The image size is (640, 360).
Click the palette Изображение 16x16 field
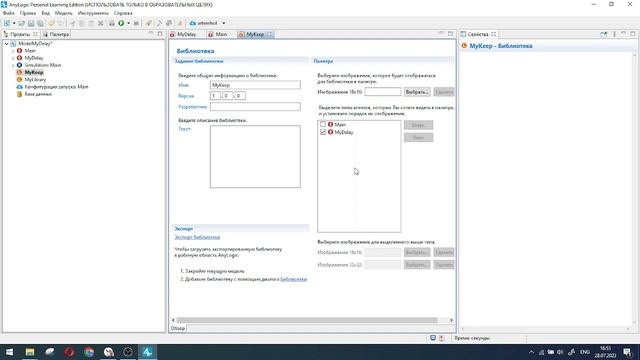(383, 92)
